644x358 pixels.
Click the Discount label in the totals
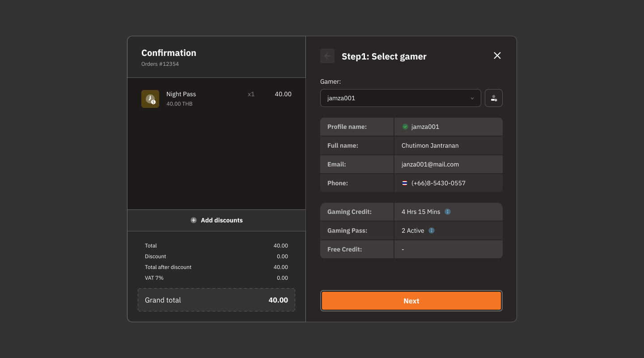click(x=156, y=256)
